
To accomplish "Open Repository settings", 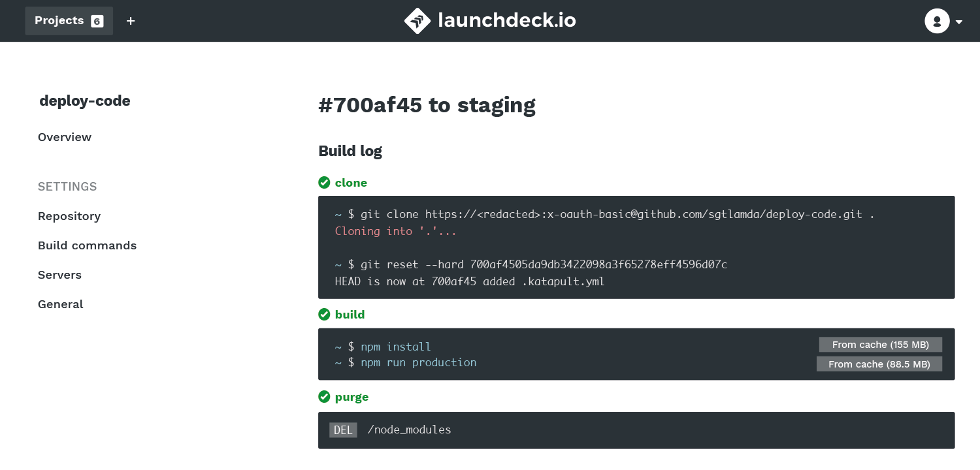I will 69,216.
